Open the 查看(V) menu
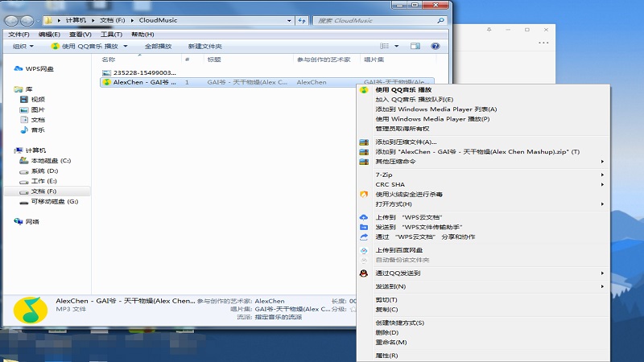This screenshot has height=362, width=644. pyautogui.click(x=80, y=34)
